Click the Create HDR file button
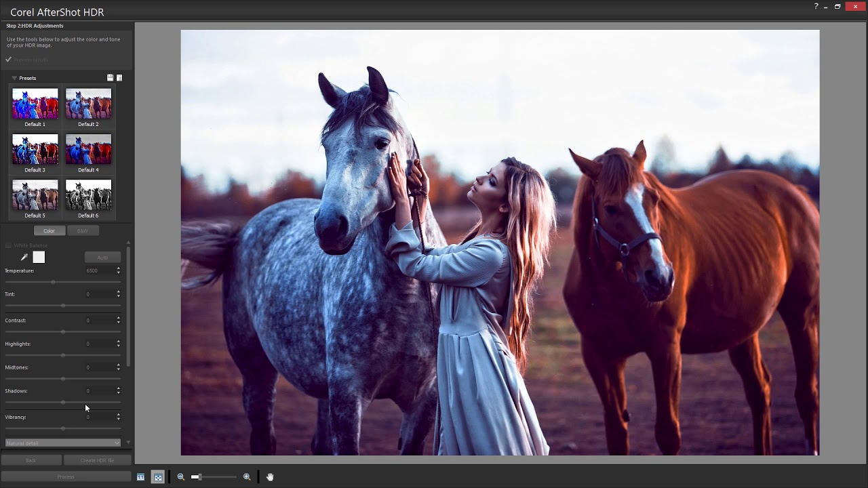The height and width of the screenshot is (488, 868). [97, 460]
